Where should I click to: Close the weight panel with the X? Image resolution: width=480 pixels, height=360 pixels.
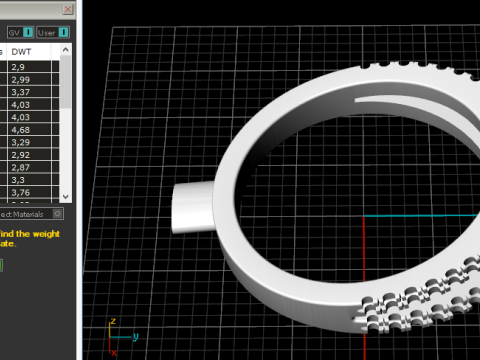68,9
